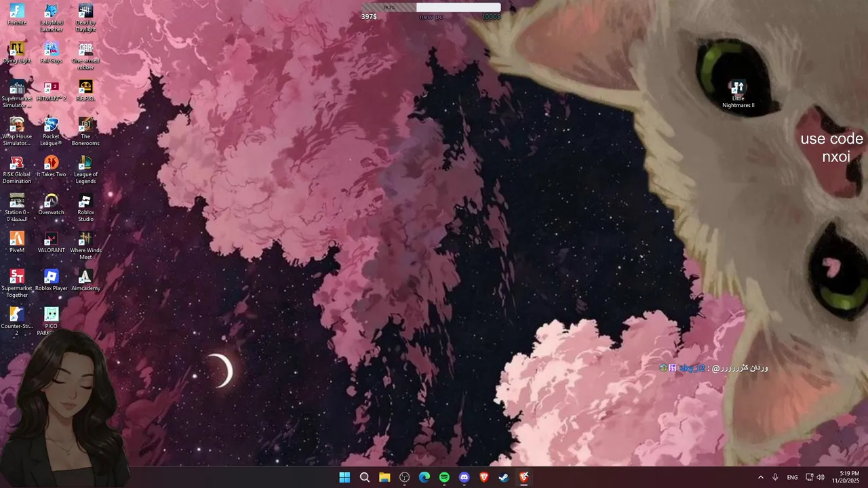Open taskbar Search
This screenshot has height=488, width=868.
[364, 477]
